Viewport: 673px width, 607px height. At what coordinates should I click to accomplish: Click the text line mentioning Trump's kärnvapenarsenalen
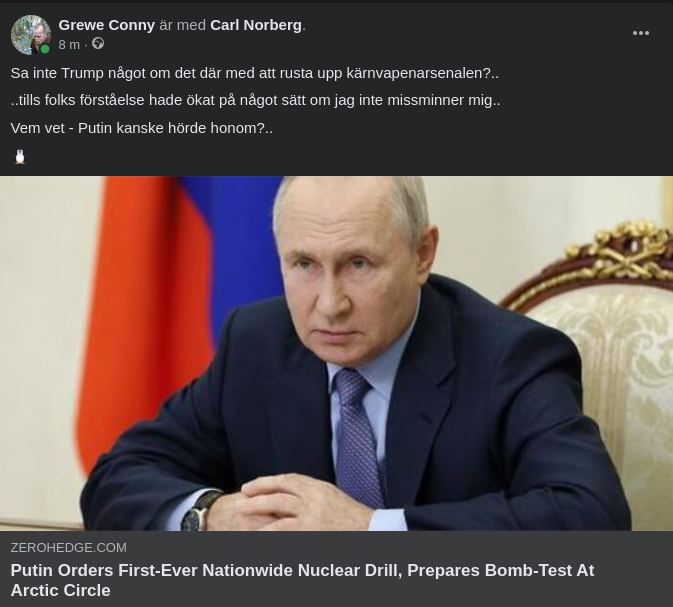[x=255, y=73]
